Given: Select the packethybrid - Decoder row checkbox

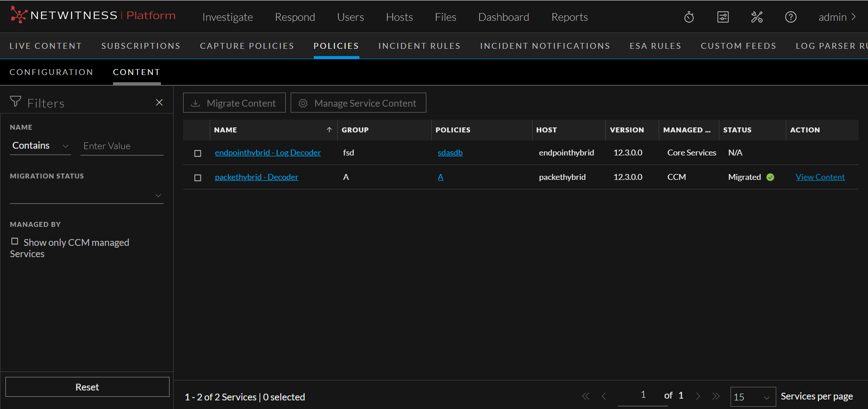Looking at the screenshot, I should [x=198, y=178].
